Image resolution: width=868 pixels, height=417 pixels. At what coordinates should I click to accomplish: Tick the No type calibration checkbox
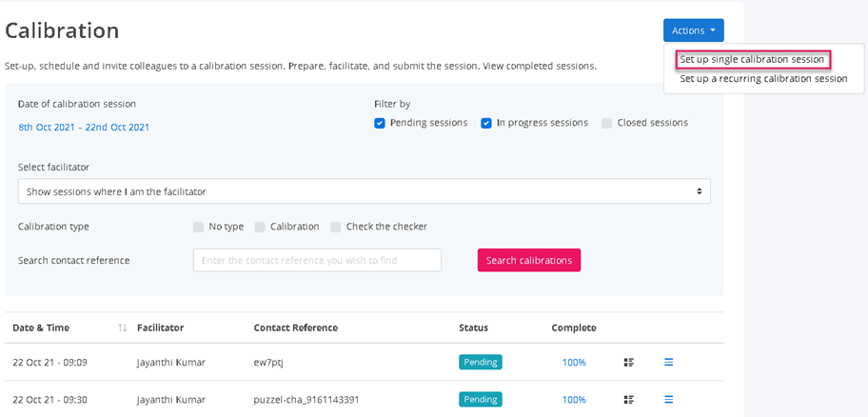[199, 227]
